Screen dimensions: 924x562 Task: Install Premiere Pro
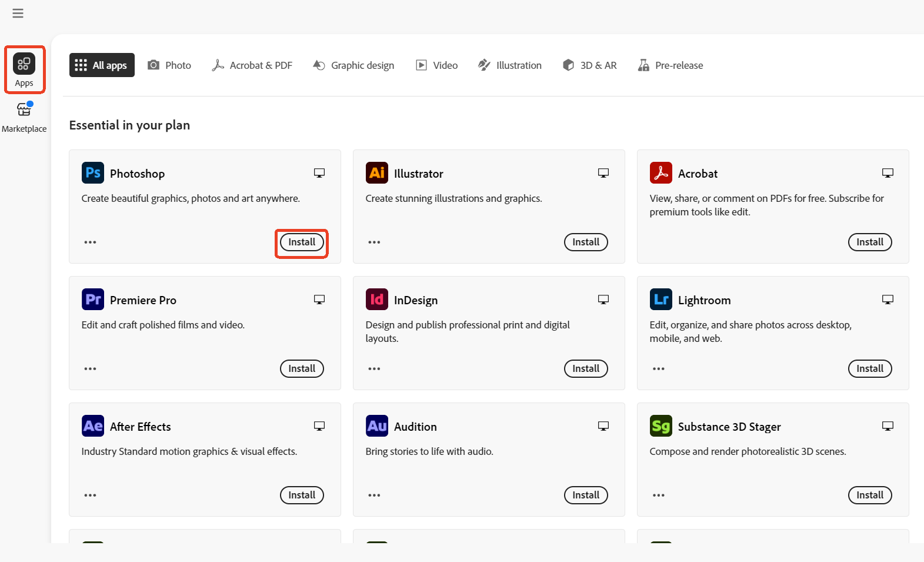point(302,368)
